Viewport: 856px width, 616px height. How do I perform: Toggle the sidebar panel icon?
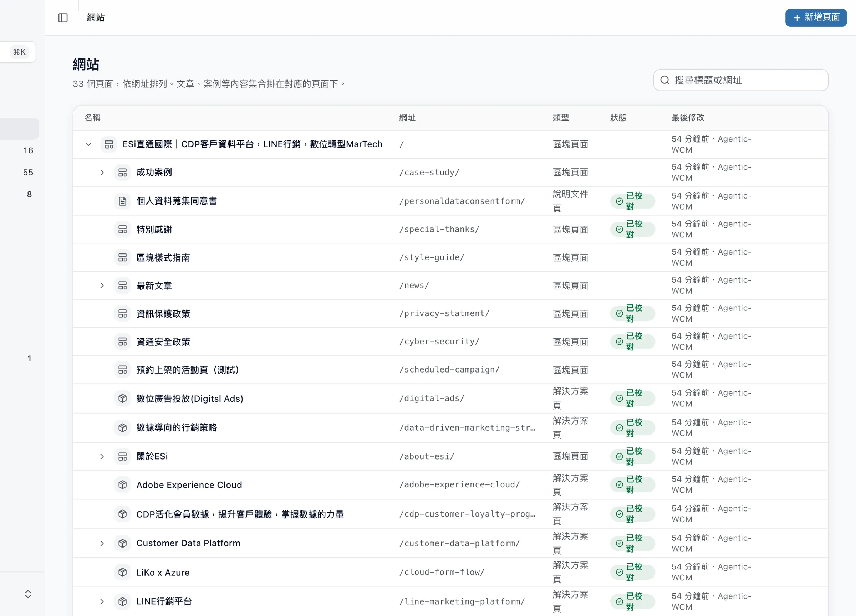pos(63,18)
